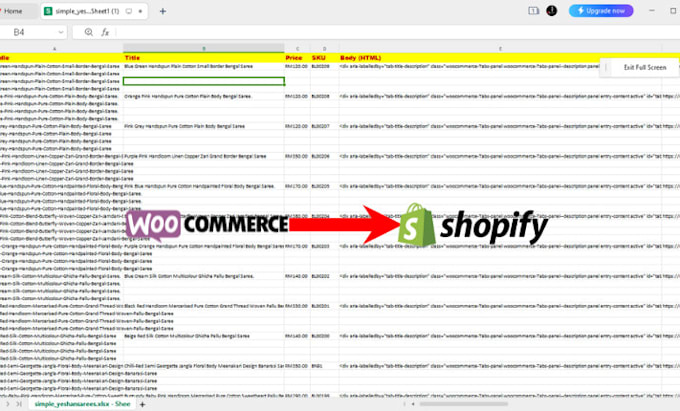Screen dimensions: 680x411
Task: Jump to last sheet with the end arrow
Action: (x=19, y=404)
